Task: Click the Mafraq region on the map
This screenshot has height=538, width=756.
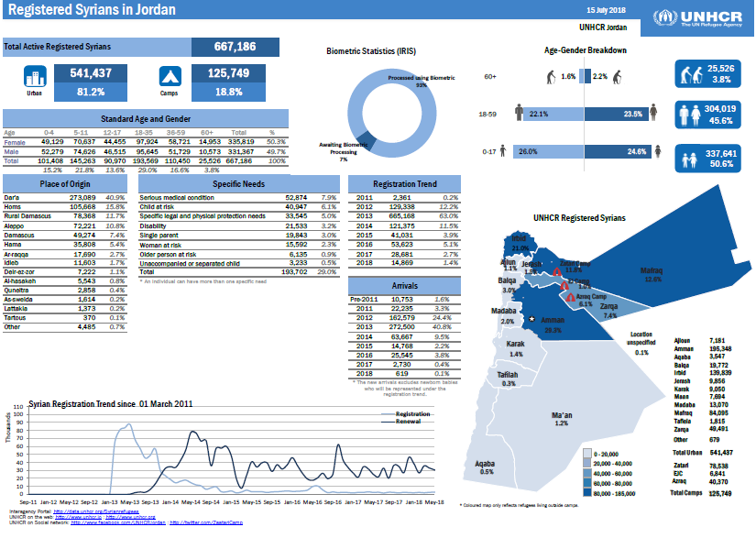Action: pos(652,273)
